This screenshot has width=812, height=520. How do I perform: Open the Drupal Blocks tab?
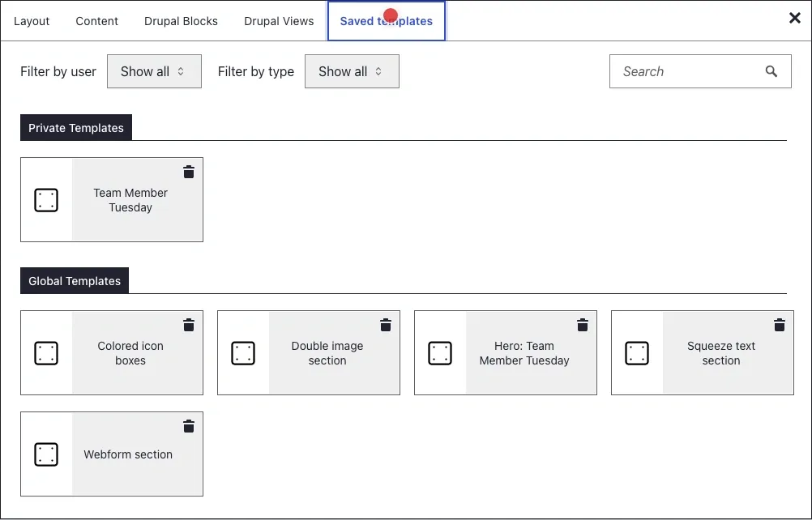pyautogui.click(x=181, y=21)
